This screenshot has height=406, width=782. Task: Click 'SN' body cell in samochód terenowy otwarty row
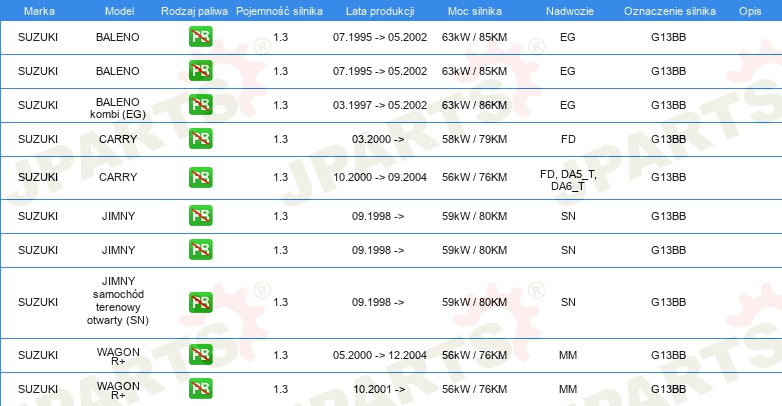click(x=568, y=302)
